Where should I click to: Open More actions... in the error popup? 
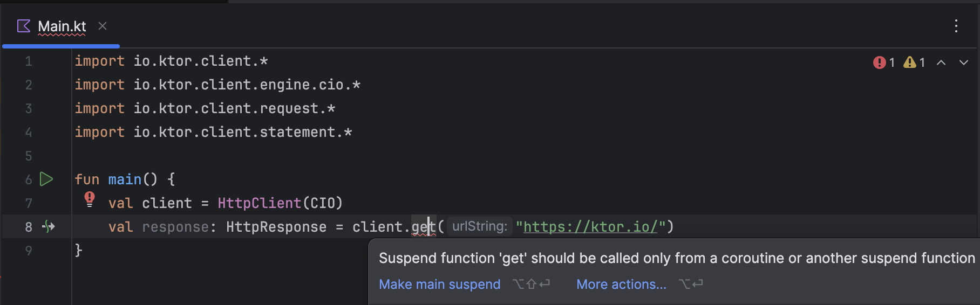coord(621,284)
